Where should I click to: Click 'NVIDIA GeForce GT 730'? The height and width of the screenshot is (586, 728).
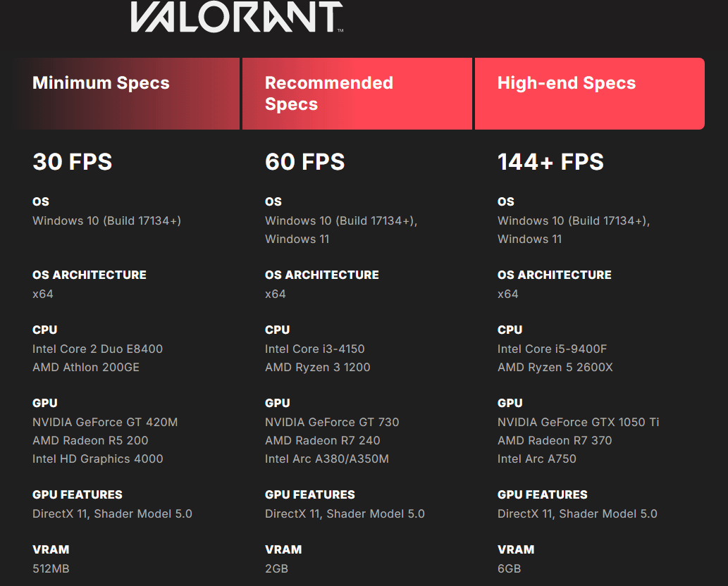pyautogui.click(x=332, y=422)
